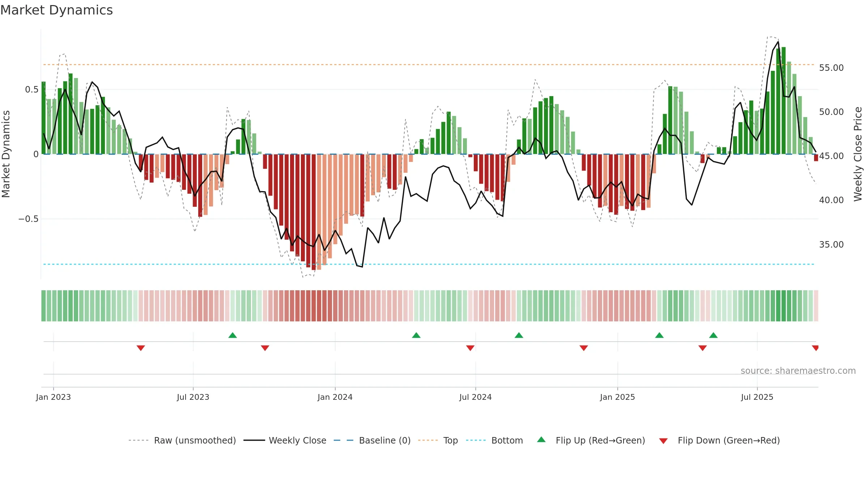
Task: Click the Jul 2023 x-axis tick label
Action: click(x=193, y=397)
